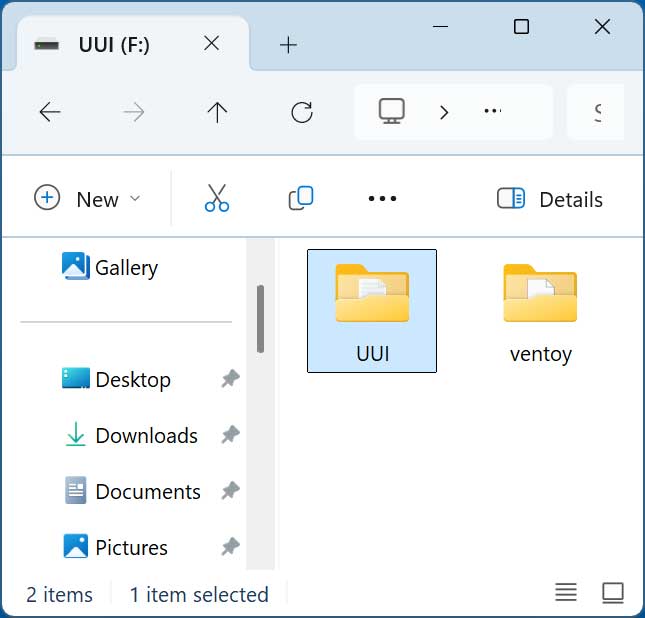Minimize the File Explorer window
The image size is (645, 618).
[440, 27]
